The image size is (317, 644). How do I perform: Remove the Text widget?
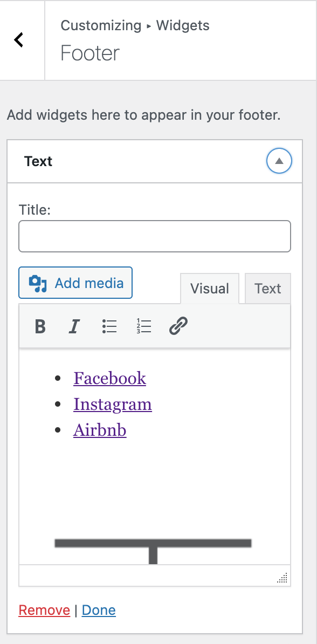pyautogui.click(x=44, y=611)
